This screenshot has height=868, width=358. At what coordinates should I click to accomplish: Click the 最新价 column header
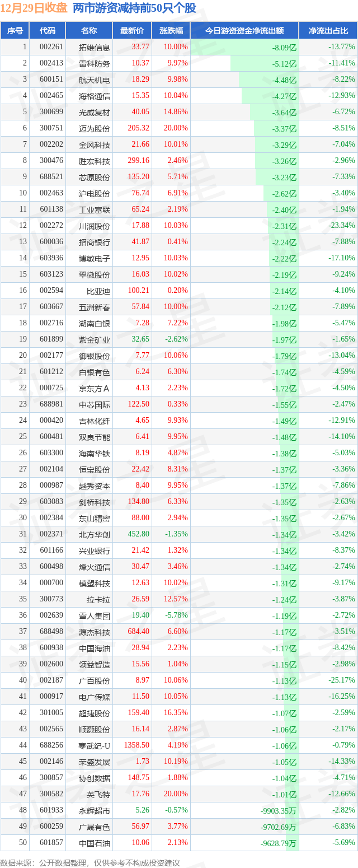132,31
